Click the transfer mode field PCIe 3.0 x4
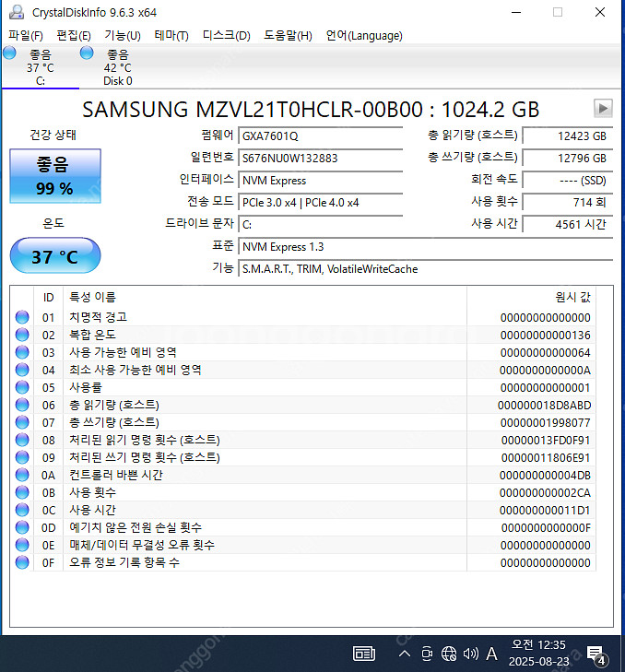This screenshot has height=672, width=625. pyautogui.click(x=320, y=202)
